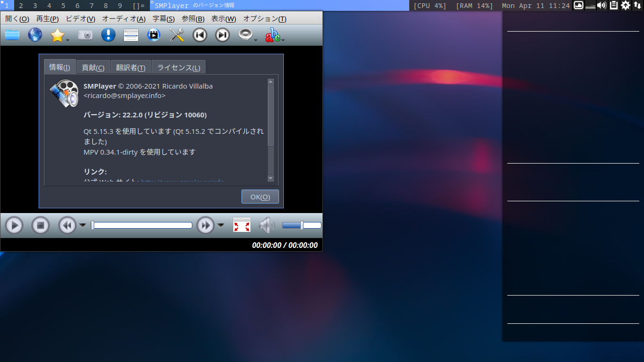Switch to the 貢献(C) tab

click(x=93, y=67)
